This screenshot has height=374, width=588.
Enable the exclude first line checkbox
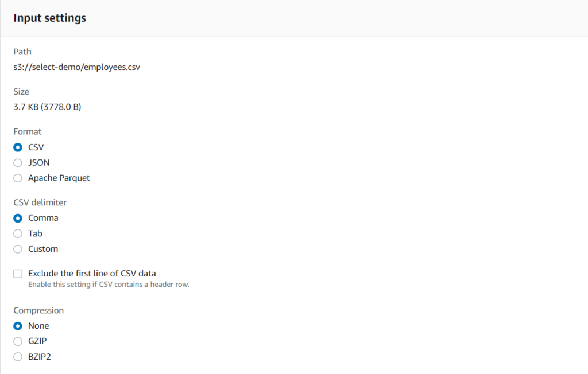point(18,274)
